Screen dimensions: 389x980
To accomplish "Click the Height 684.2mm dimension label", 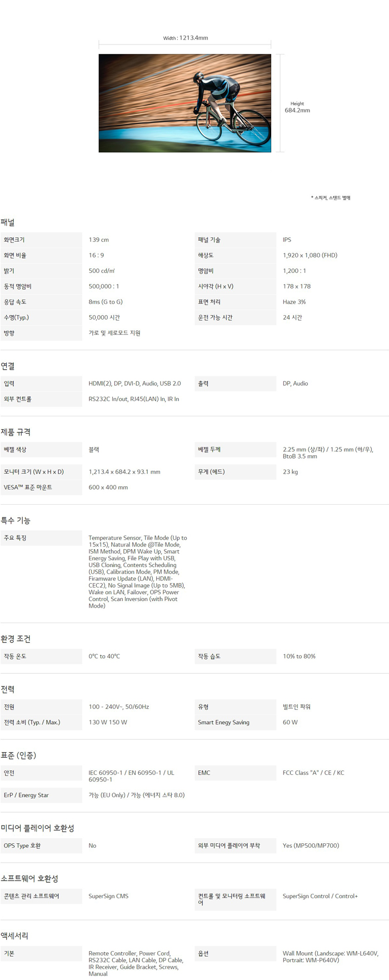I will tap(297, 107).
